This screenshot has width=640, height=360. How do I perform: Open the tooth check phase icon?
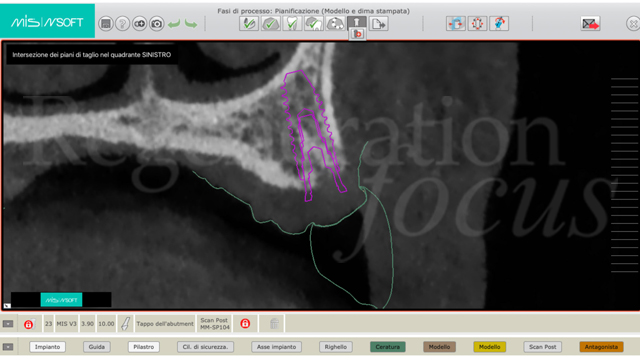pyautogui.click(x=292, y=24)
